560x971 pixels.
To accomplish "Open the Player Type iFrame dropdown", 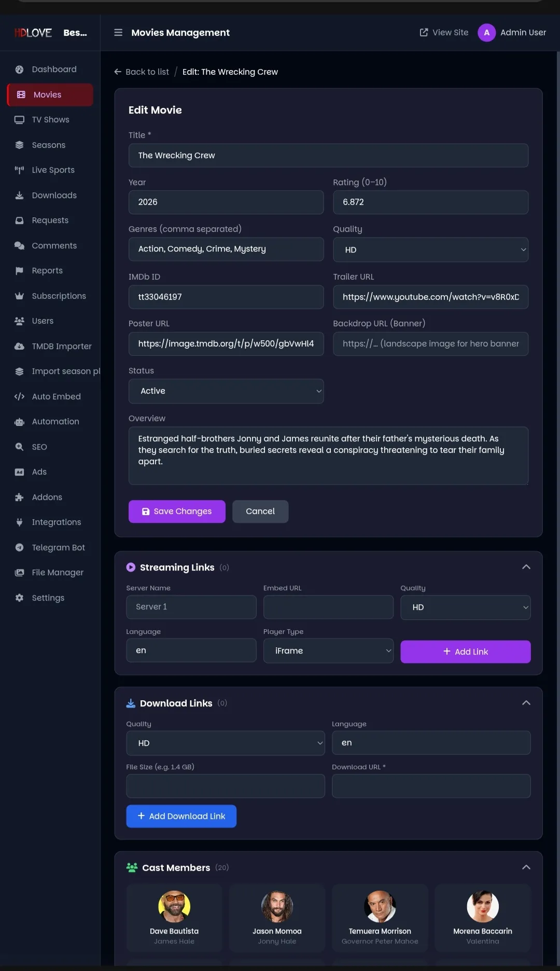I will (x=328, y=651).
